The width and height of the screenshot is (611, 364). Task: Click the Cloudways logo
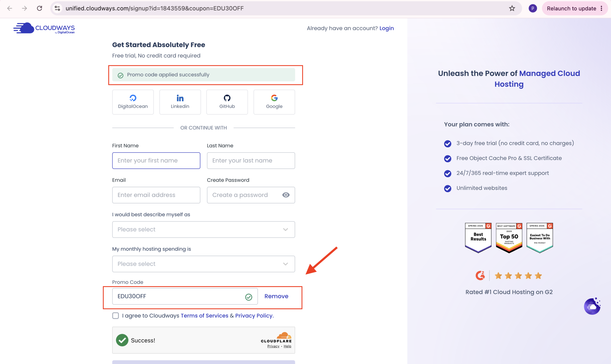point(44,28)
